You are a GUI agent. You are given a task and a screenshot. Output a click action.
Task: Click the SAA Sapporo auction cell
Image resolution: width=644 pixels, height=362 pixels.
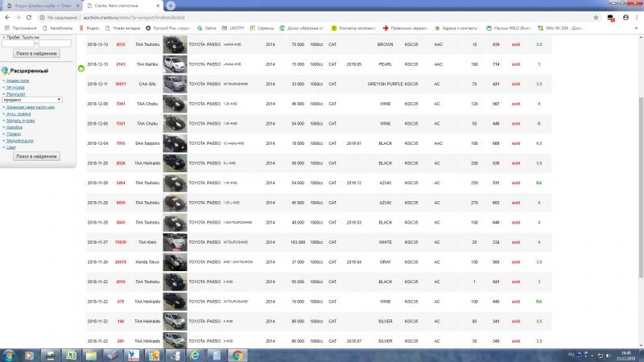[x=147, y=144]
